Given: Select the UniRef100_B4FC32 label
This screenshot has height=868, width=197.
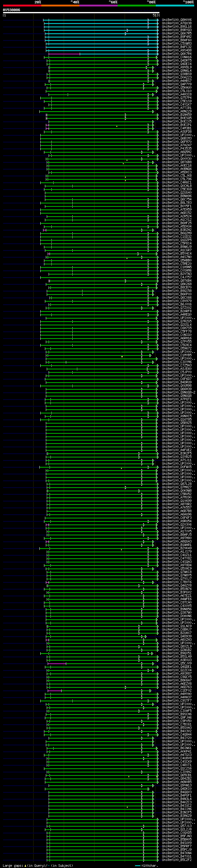Looking at the screenshot, I should [176, 47].
